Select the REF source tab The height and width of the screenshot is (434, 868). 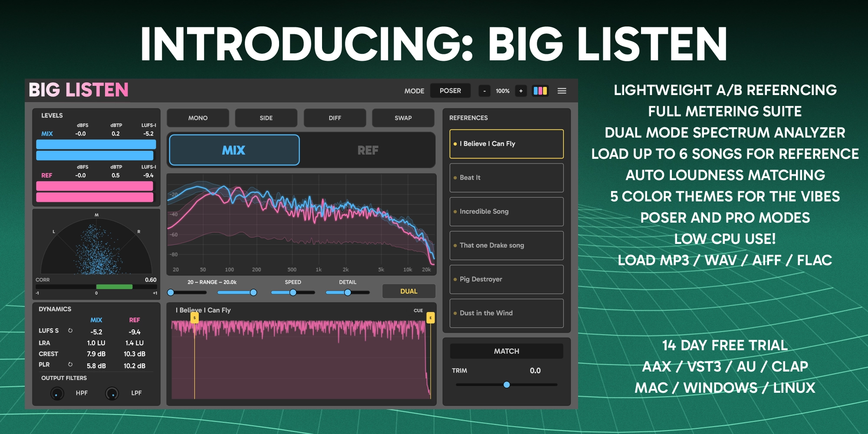[368, 150]
